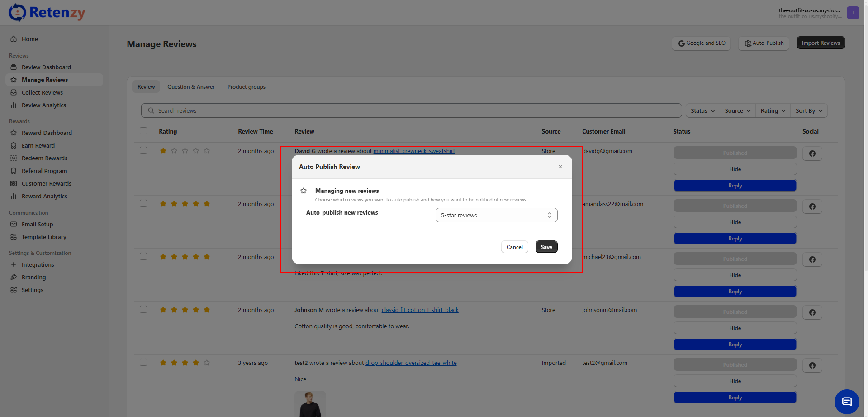Switch to the Review tab
Image resolution: width=868 pixels, height=417 pixels.
[146, 87]
